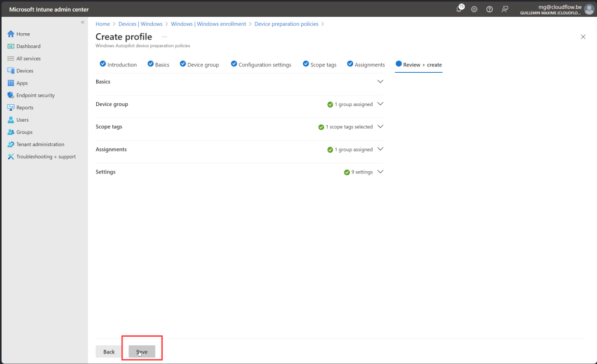Follow the Device preparation policies breadcrumb
The image size is (597, 364).
tap(286, 24)
